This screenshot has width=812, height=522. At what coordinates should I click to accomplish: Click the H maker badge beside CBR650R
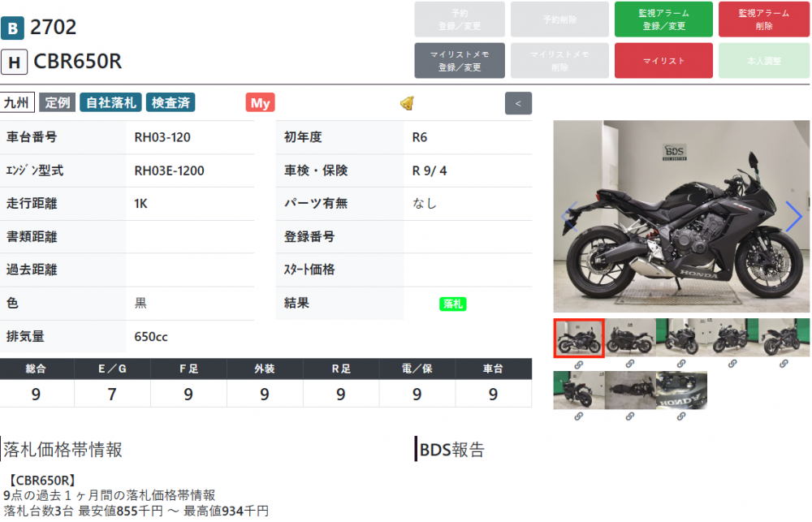[14, 63]
